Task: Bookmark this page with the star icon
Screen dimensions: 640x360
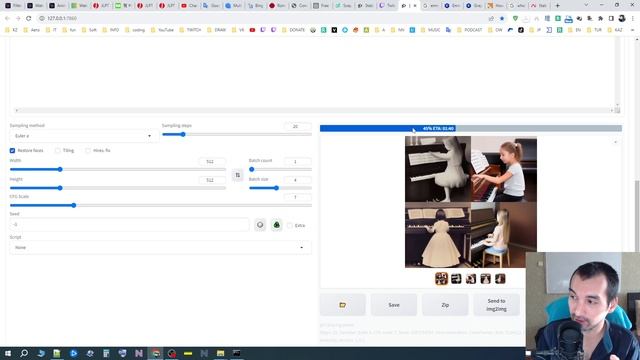Action: (502, 18)
